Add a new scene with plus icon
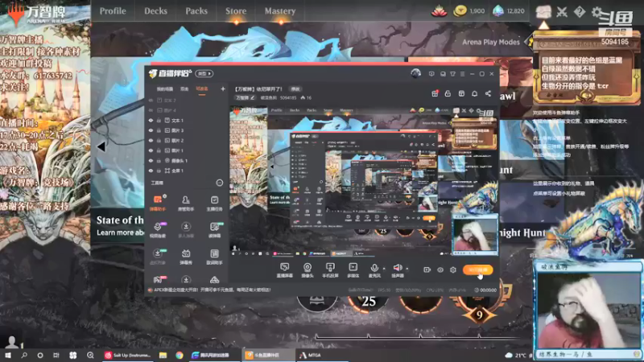The image size is (644, 362). tap(223, 88)
